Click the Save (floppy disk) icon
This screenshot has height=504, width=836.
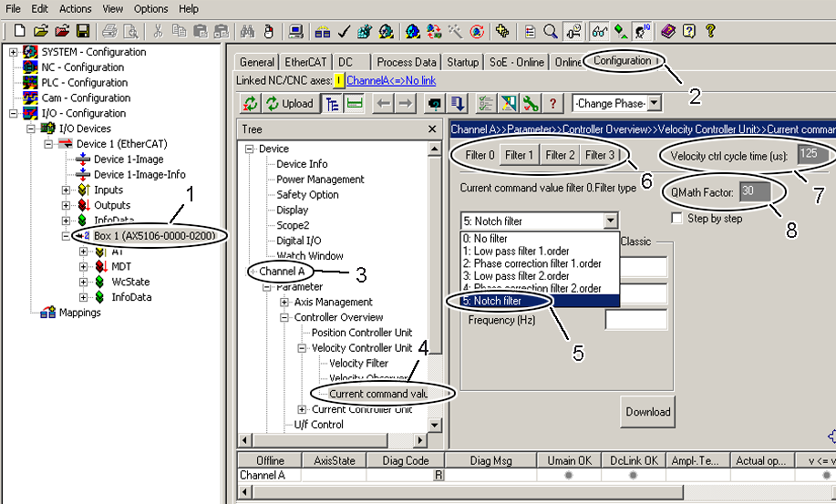click(83, 31)
